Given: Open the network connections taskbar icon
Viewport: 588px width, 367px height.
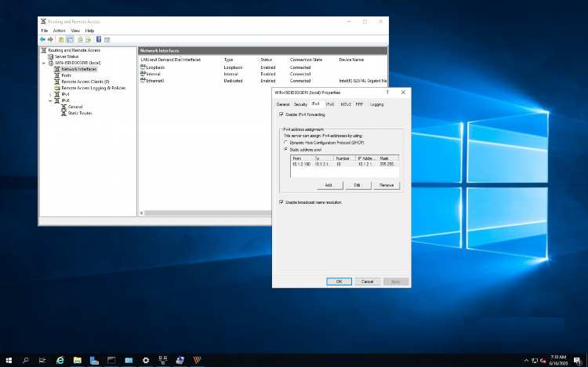Looking at the screenshot, I should (163, 360).
